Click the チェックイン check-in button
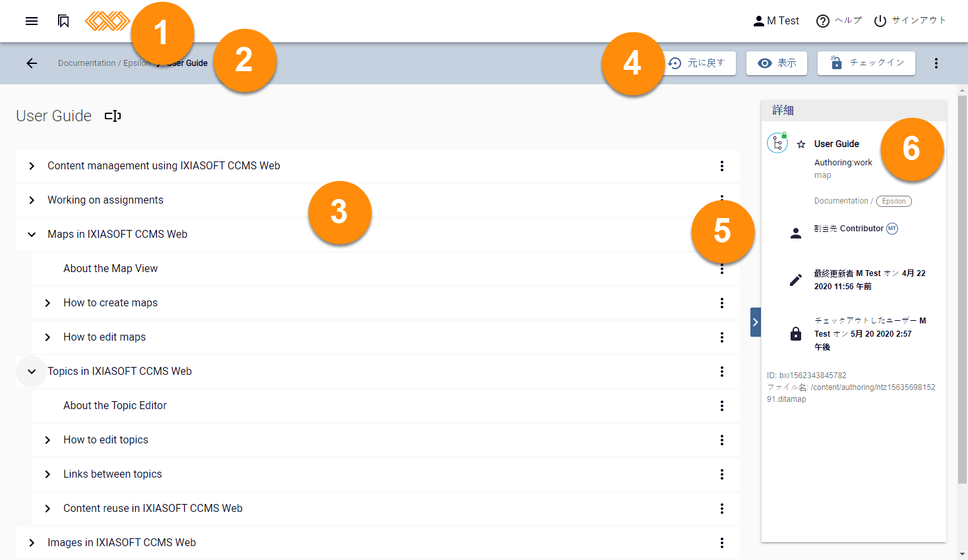 point(866,63)
